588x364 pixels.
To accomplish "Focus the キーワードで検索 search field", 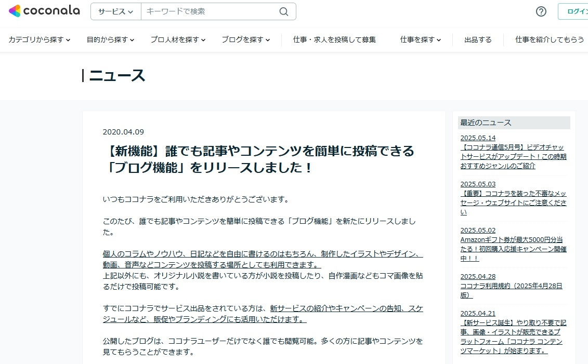I will pos(211,11).
